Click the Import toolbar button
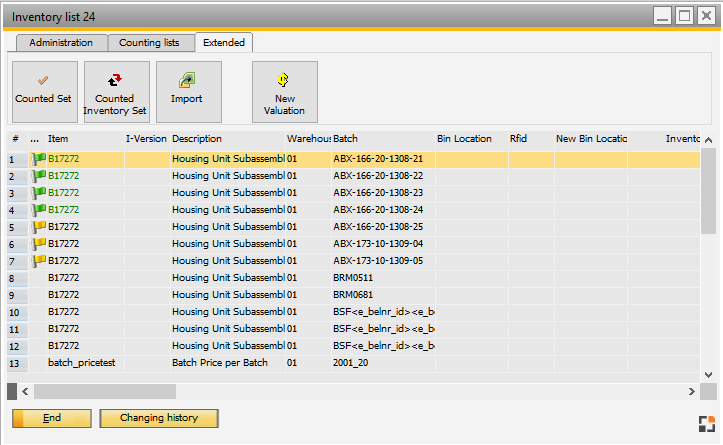Viewport: 723px width, 445px height. (188, 92)
